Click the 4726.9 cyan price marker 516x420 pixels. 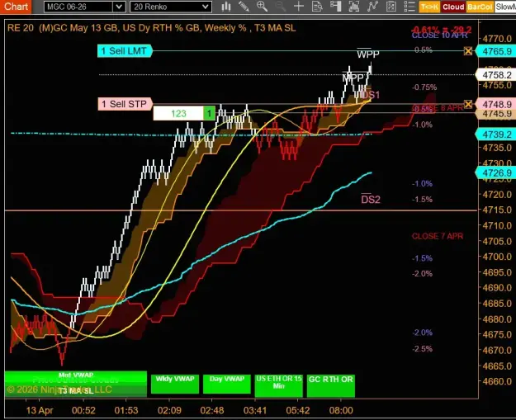(x=496, y=173)
